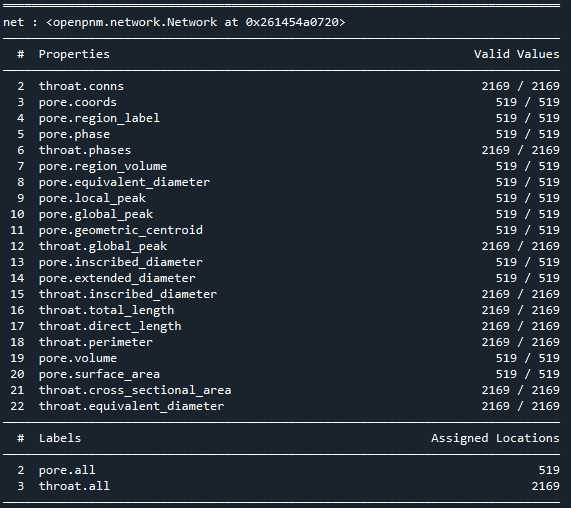Click pore.equivalent_diameter text
This screenshot has width=571, height=508.
pyautogui.click(x=124, y=182)
